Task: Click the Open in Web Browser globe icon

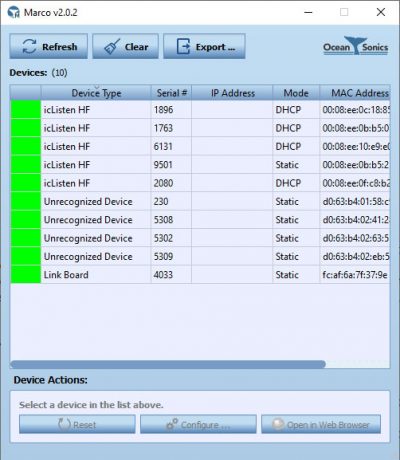Action: tap(278, 424)
